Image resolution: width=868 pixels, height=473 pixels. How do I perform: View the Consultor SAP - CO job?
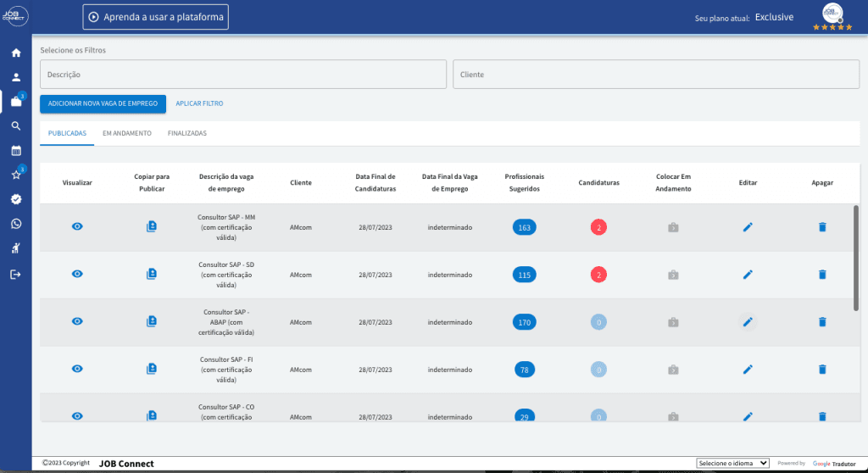point(77,416)
